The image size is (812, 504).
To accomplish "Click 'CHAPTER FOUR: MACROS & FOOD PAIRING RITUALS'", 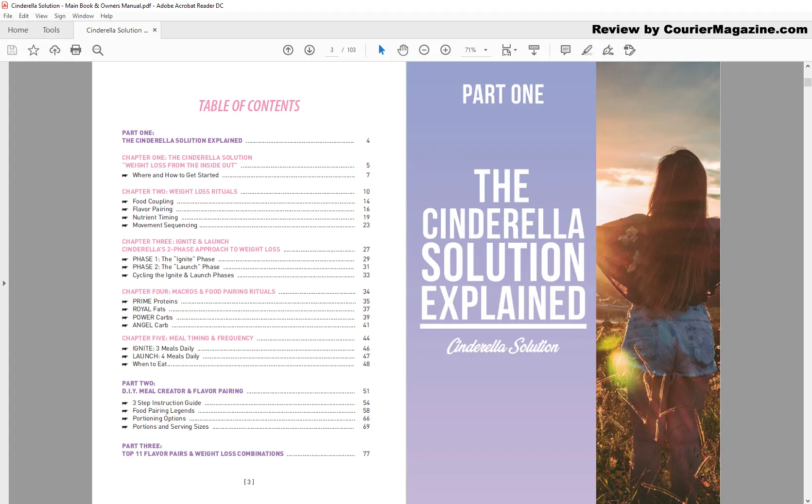I will 199,292.
